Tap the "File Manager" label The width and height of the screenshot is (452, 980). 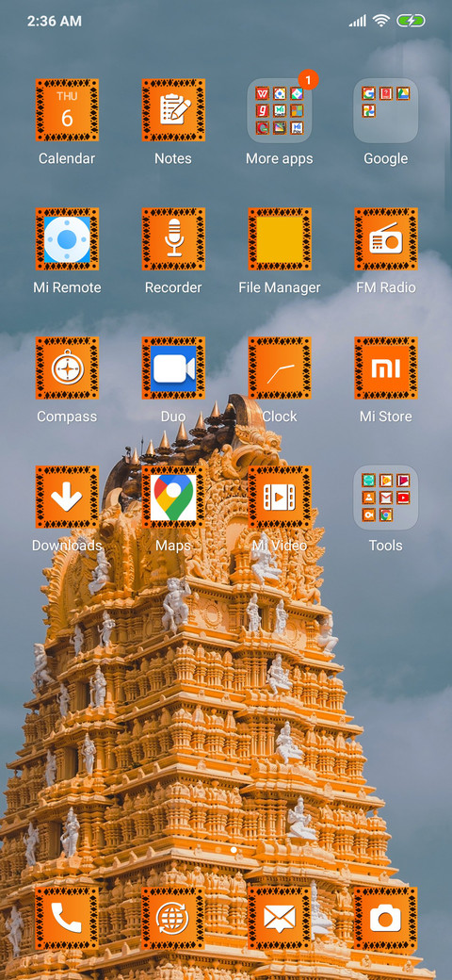pos(279,287)
